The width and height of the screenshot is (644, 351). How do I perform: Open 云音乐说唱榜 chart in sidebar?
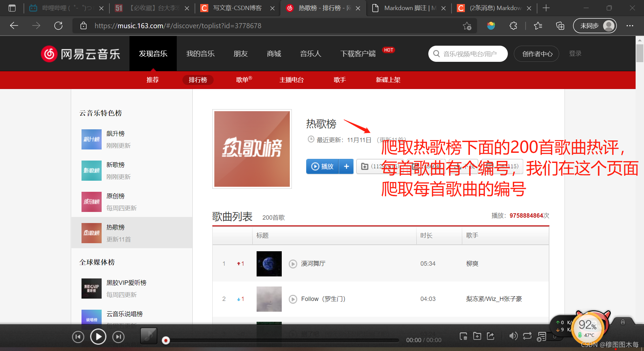[124, 314]
